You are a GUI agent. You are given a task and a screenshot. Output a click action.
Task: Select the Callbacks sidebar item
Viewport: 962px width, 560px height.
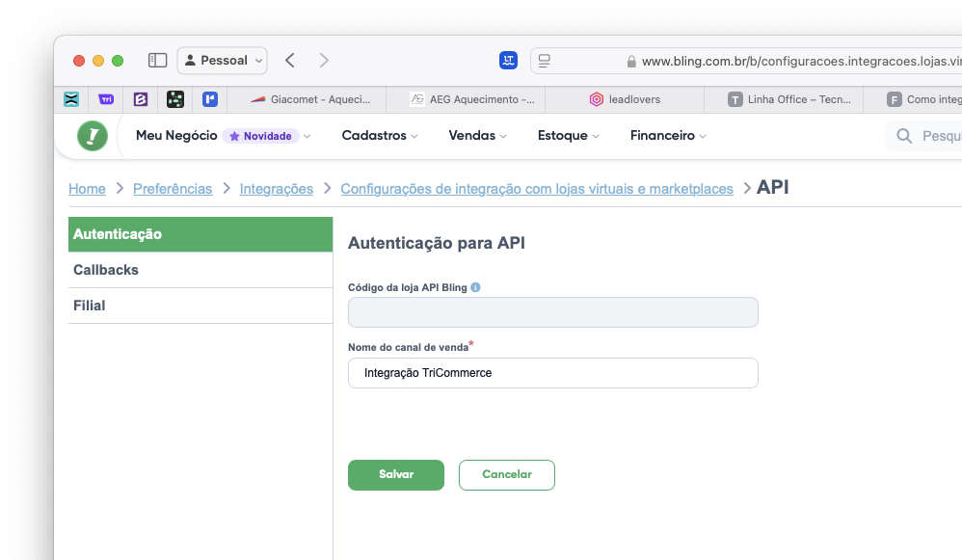200,270
